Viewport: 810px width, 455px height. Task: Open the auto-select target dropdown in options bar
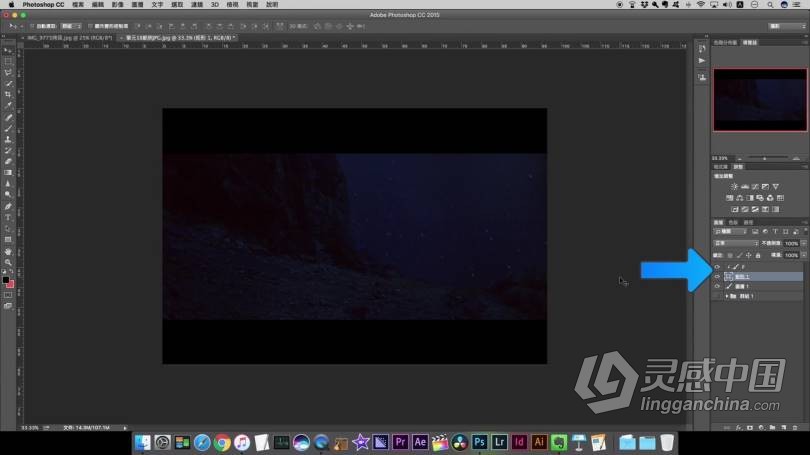click(71, 26)
